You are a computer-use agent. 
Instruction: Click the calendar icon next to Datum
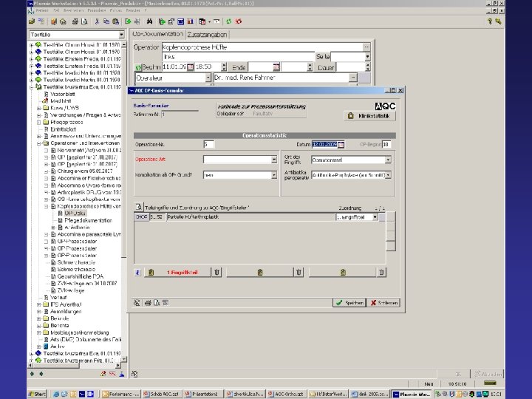[x=341, y=145]
